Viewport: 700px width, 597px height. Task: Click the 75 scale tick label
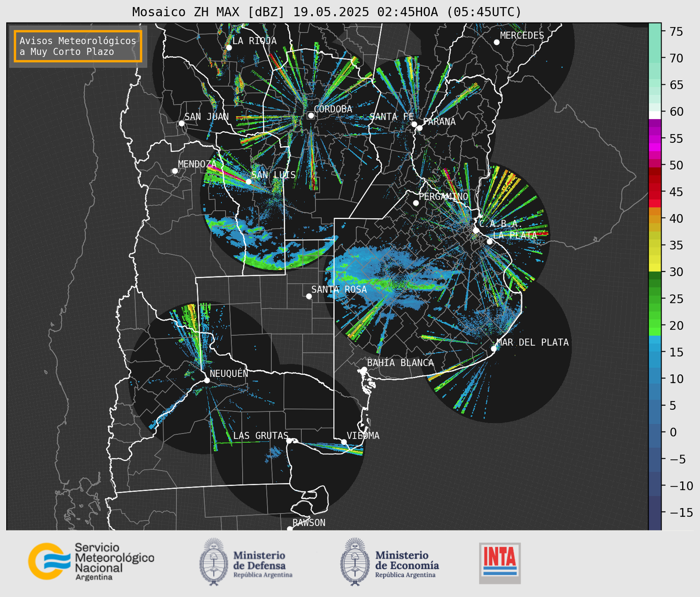676,32
